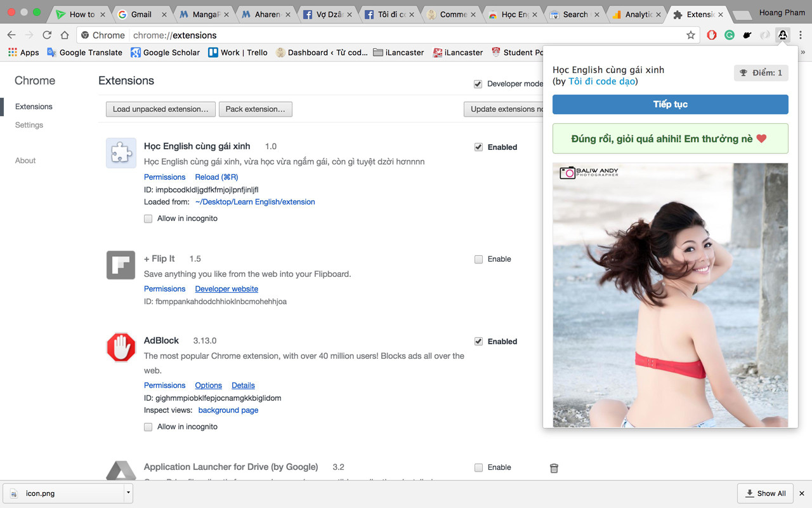The image size is (812, 508).
Task: Bookmark page with the star icon
Action: (x=691, y=36)
